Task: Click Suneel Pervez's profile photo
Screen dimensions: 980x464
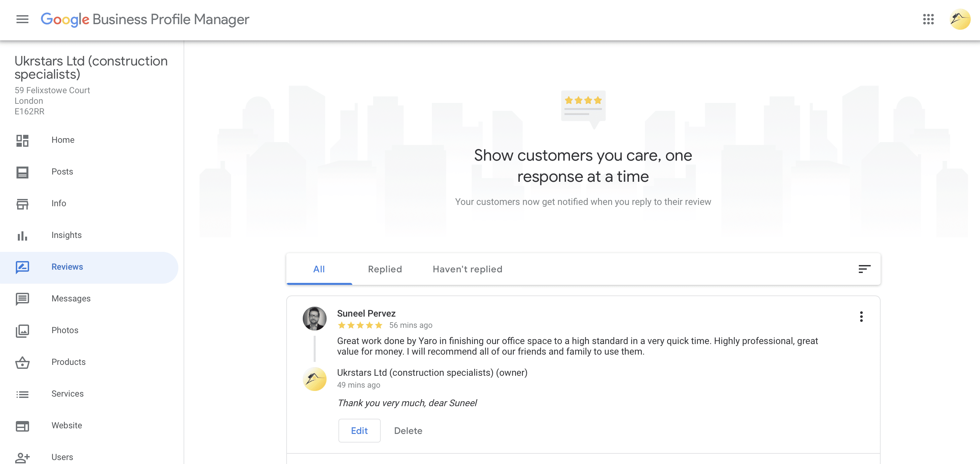Action: tap(314, 319)
